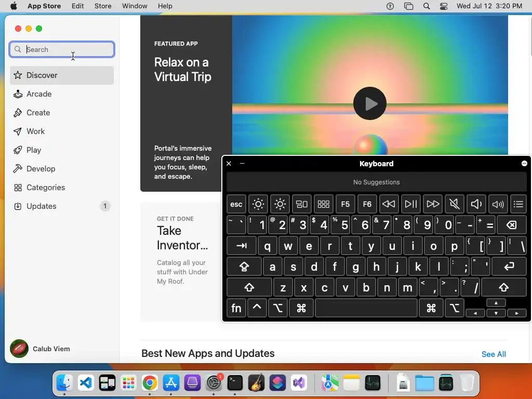Screen dimensions: 532x399
Task: Open the Take Inventory story card
Action: (x=181, y=262)
